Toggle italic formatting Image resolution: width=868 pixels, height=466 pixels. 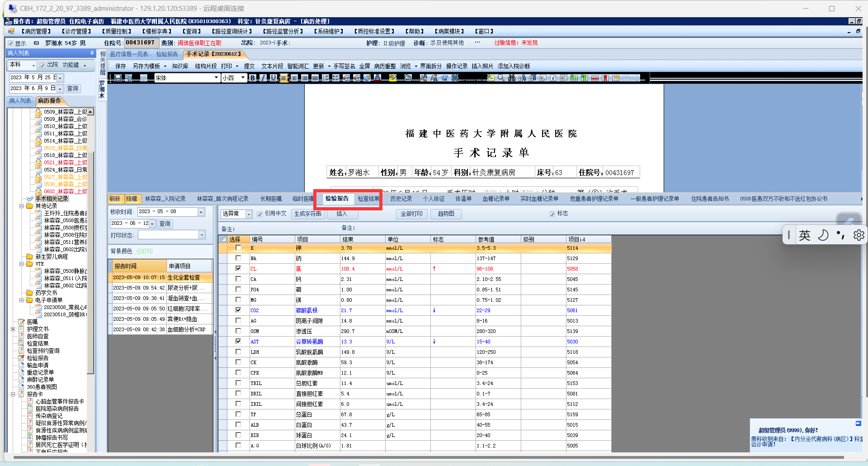click(x=263, y=78)
